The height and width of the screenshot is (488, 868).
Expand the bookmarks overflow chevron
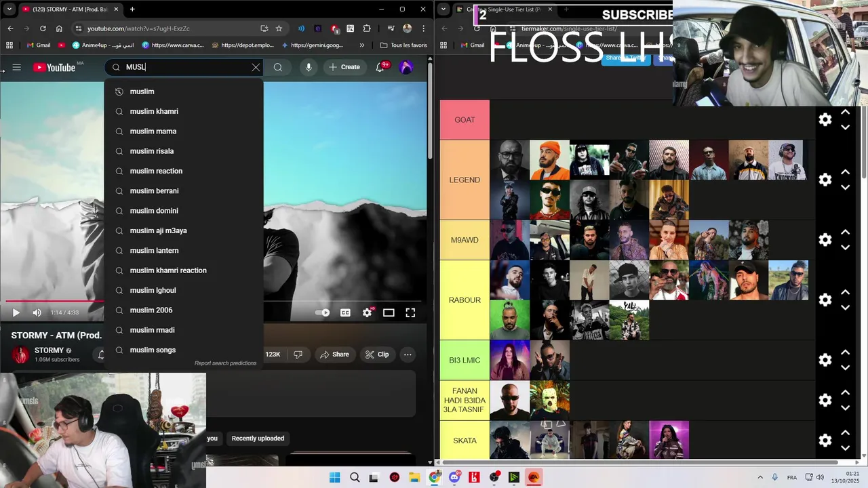[361, 45]
